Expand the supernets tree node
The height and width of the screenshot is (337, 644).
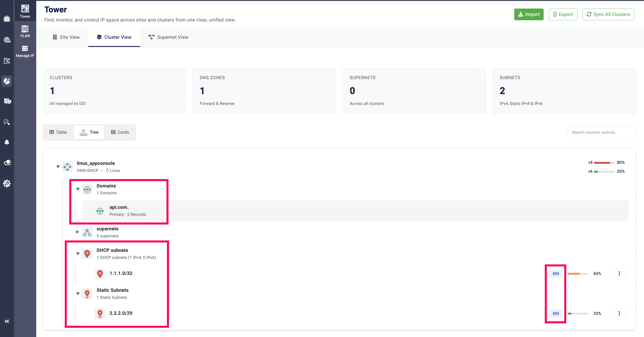[x=78, y=232]
